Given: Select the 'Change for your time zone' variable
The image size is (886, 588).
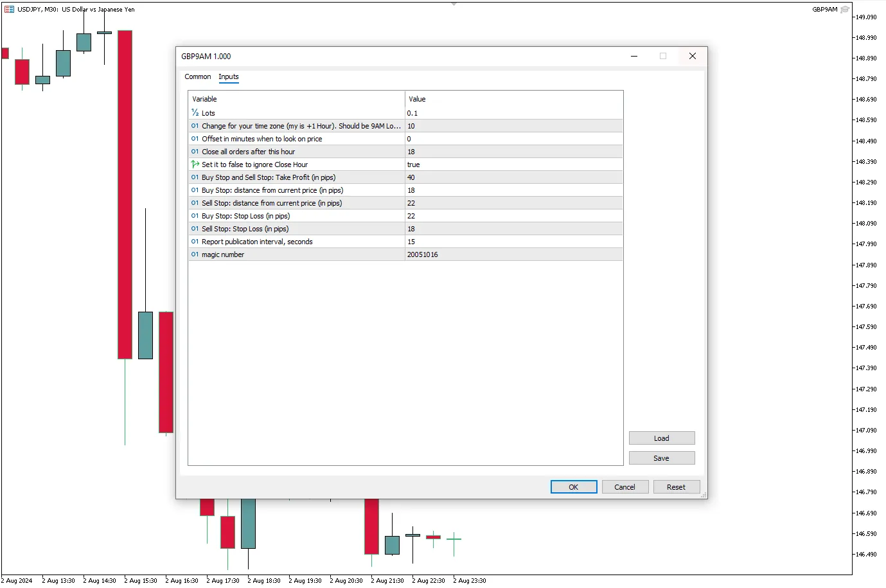Looking at the screenshot, I should (301, 126).
